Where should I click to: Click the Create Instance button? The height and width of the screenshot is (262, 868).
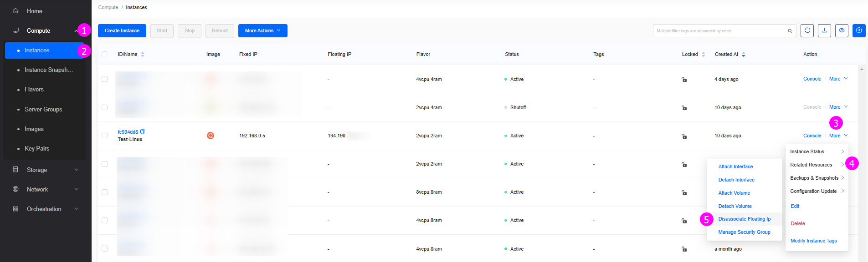point(122,30)
